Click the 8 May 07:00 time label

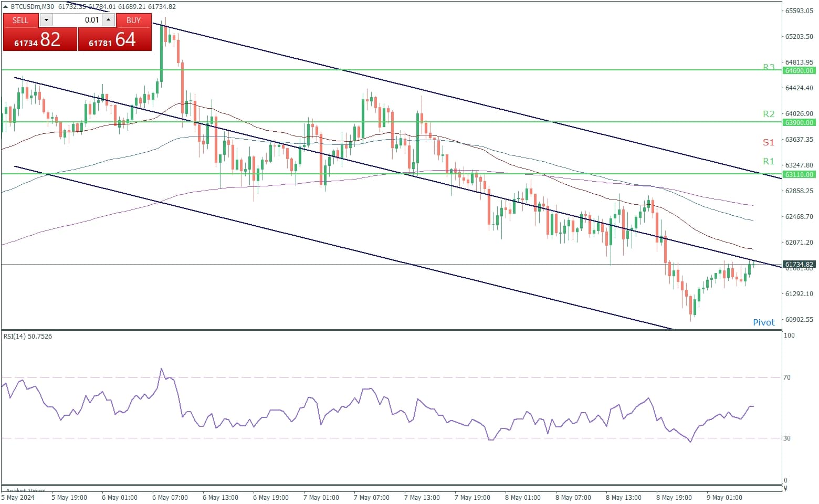pyautogui.click(x=573, y=497)
